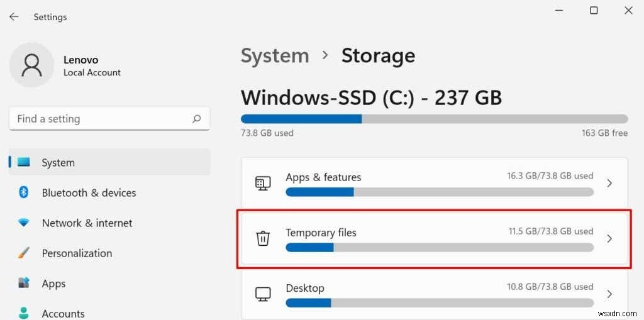Select System in the sidebar
The height and width of the screenshot is (320, 644).
tap(58, 163)
